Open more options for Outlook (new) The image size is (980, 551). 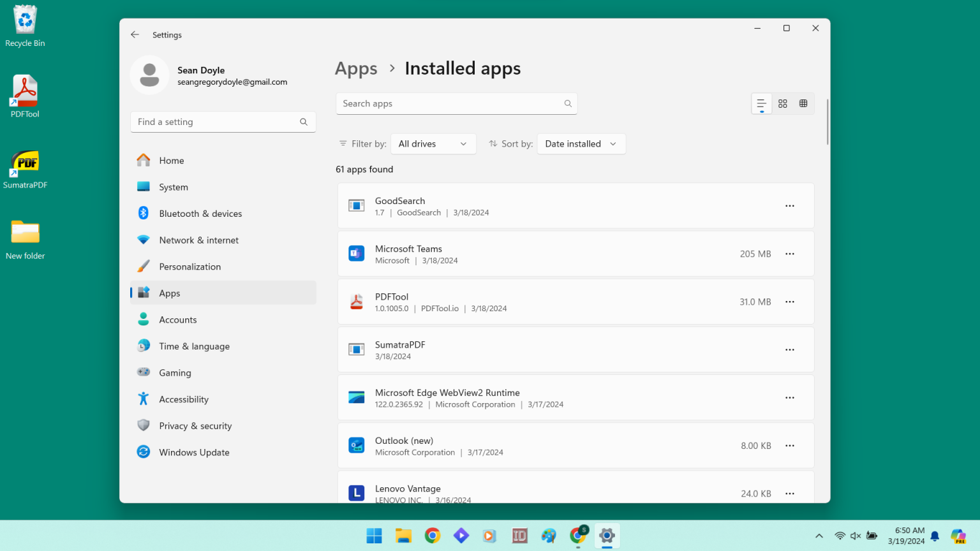[790, 446]
